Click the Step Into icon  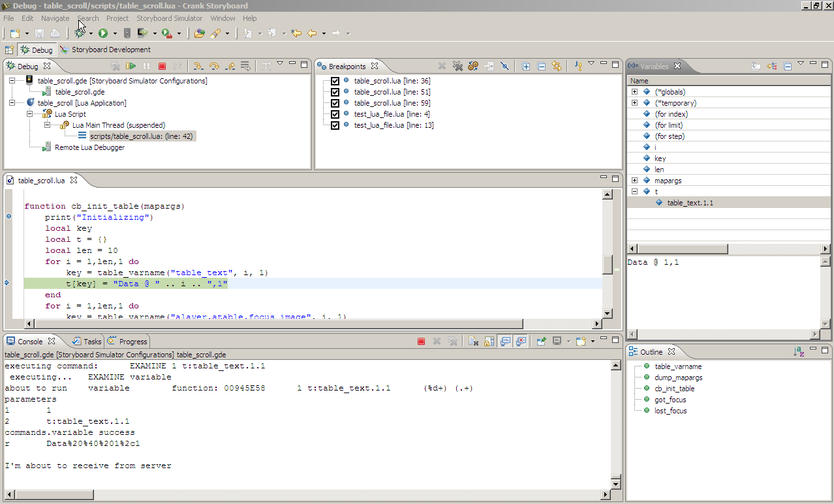tap(197, 66)
